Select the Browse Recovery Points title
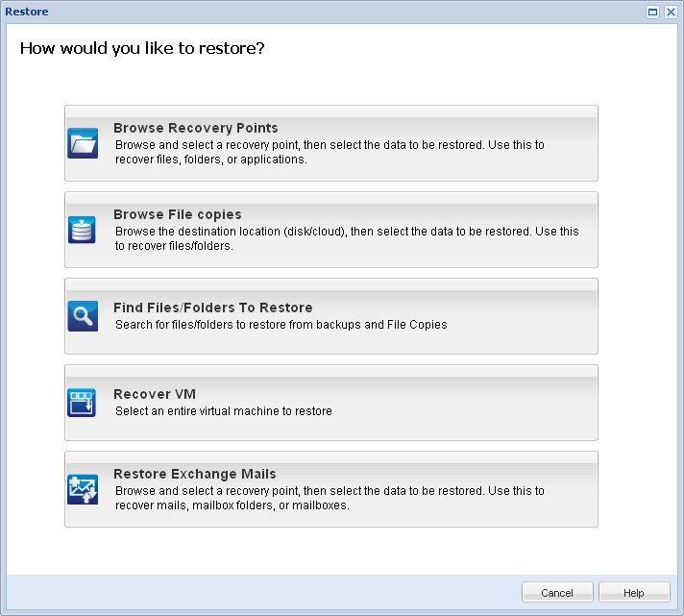This screenshot has height=616, width=684. click(x=196, y=128)
